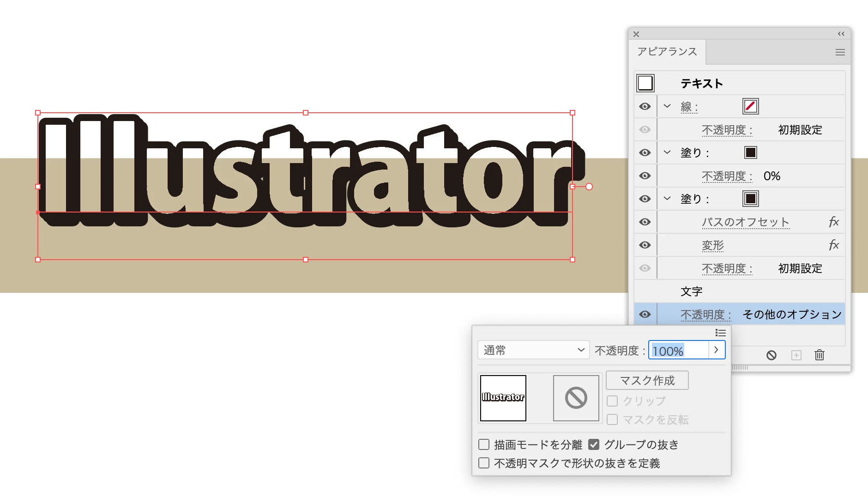Click the bottom-right corner handle of the selection
868x498 pixels.
coord(573,260)
